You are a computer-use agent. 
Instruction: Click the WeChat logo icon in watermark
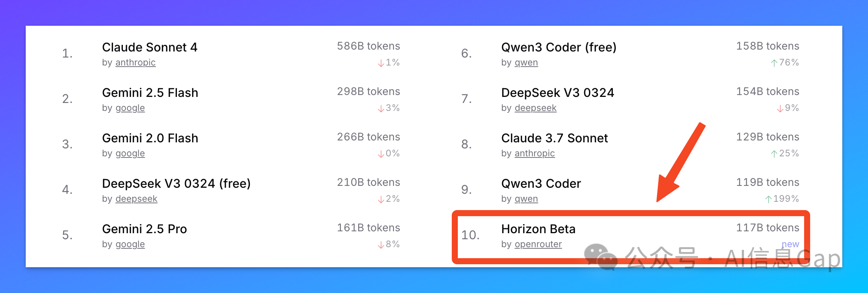[x=600, y=257]
